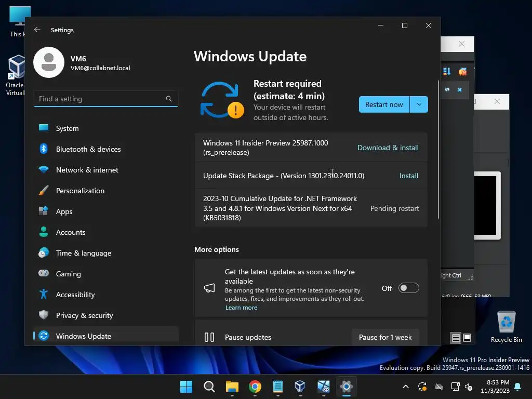
Task: Click the Pending restart status text
Action: click(x=395, y=208)
